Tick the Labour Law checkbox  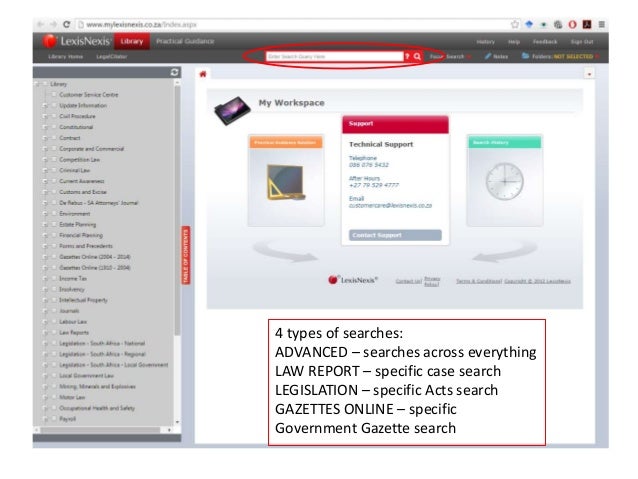[54, 322]
